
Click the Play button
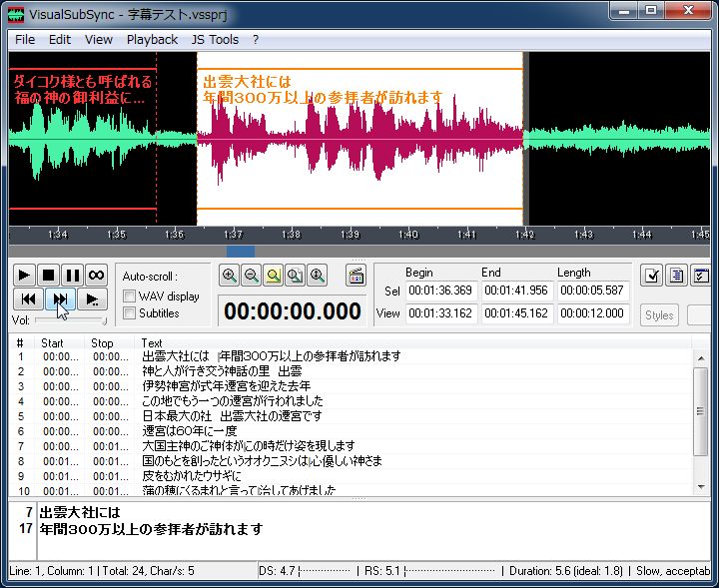pyautogui.click(x=24, y=275)
